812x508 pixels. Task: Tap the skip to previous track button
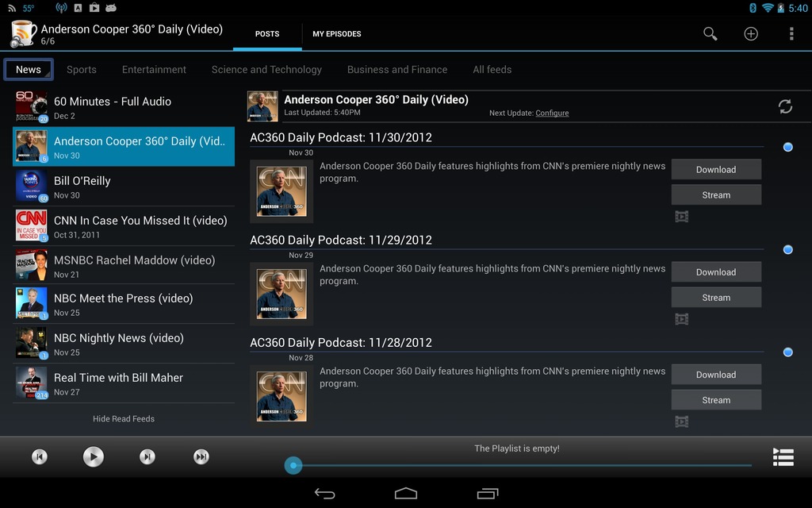pyautogui.click(x=40, y=456)
